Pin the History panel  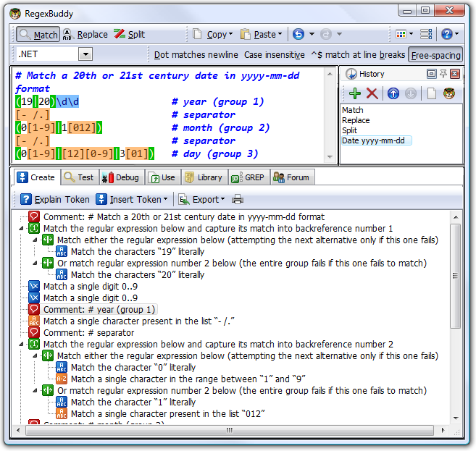click(443, 74)
